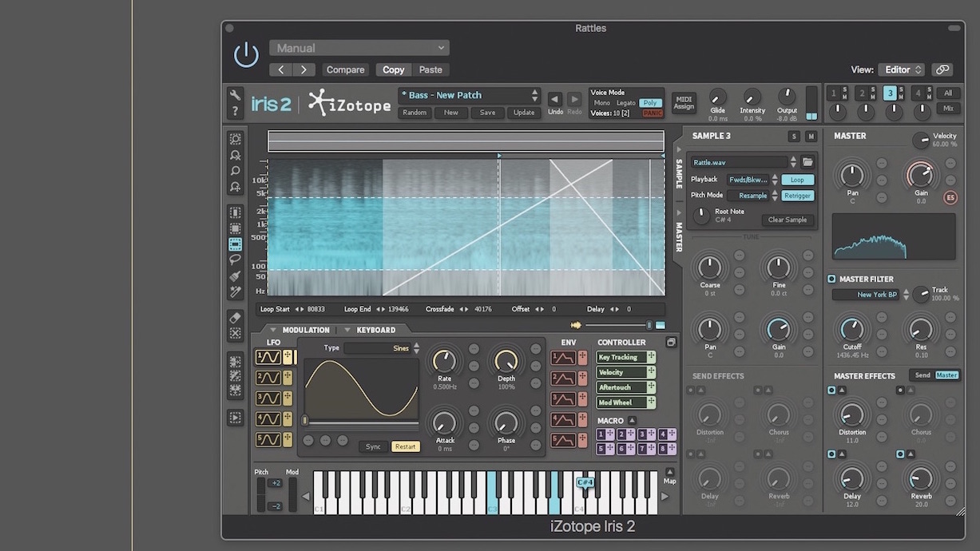This screenshot has height=551, width=980.
Task: Click the LFO waveform shape slider handle
Action: tap(304, 421)
